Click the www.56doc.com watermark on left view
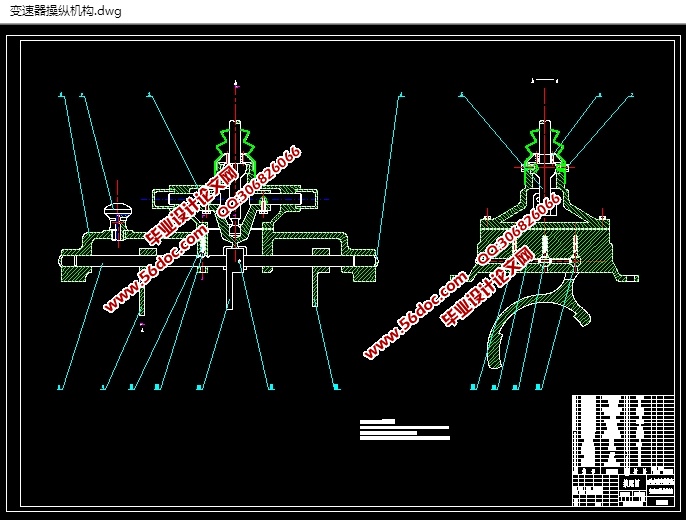 150,273
